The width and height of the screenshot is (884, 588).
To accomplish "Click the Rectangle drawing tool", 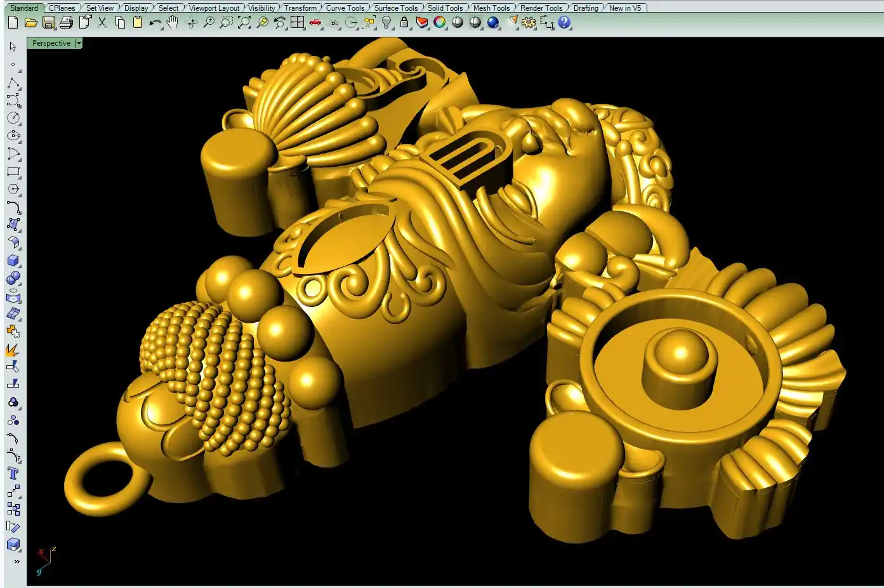I will pyautogui.click(x=13, y=171).
